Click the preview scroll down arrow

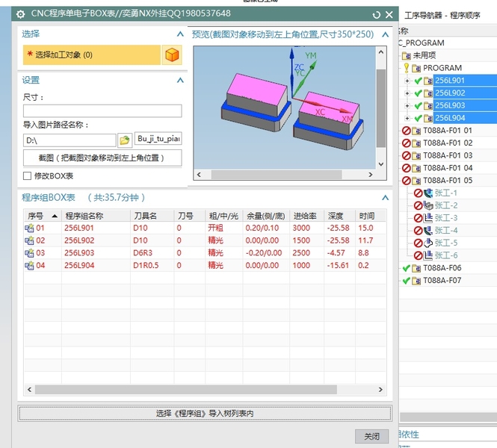[381, 164]
